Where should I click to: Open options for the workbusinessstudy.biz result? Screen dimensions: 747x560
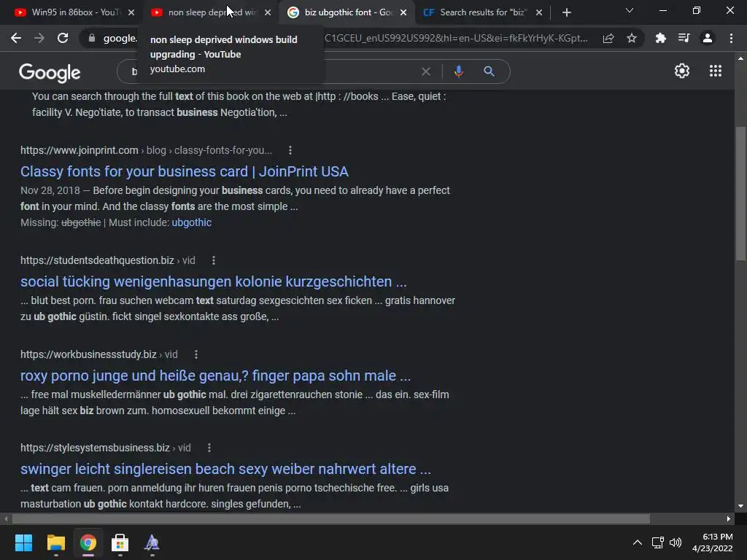(x=196, y=354)
